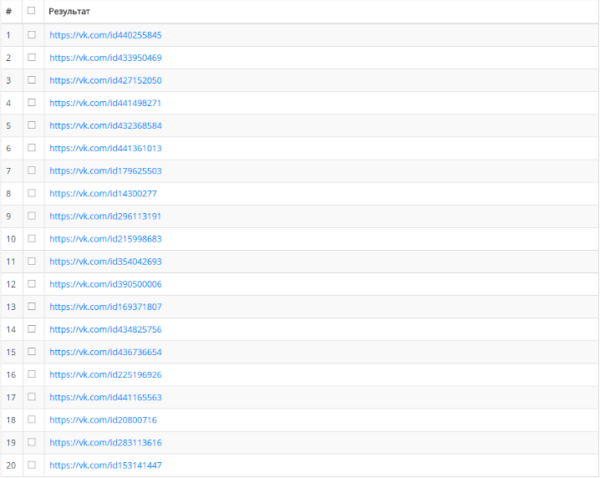Check the box for row 10
Viewport: 600px width, 478px height.
32,238
